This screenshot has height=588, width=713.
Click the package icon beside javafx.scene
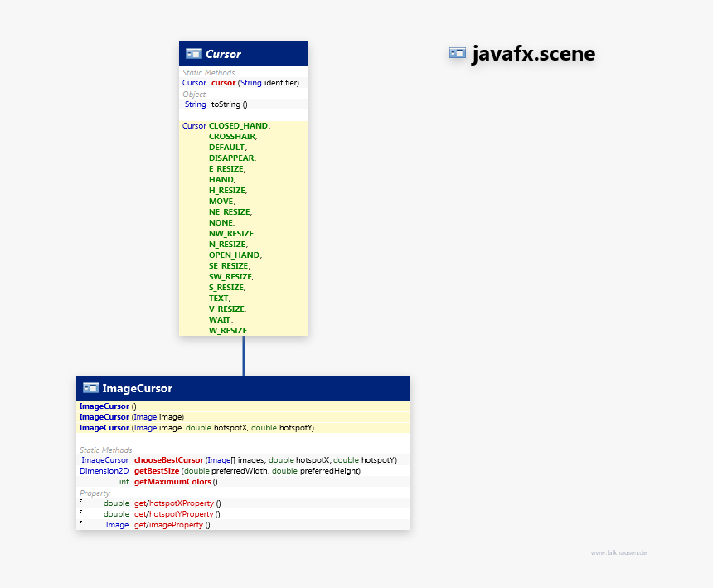(x=458, y=53)
